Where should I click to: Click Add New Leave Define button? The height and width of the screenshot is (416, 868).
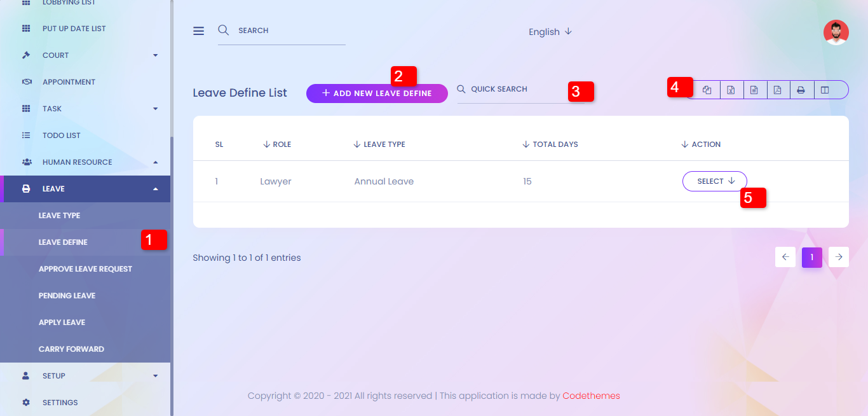376,94
